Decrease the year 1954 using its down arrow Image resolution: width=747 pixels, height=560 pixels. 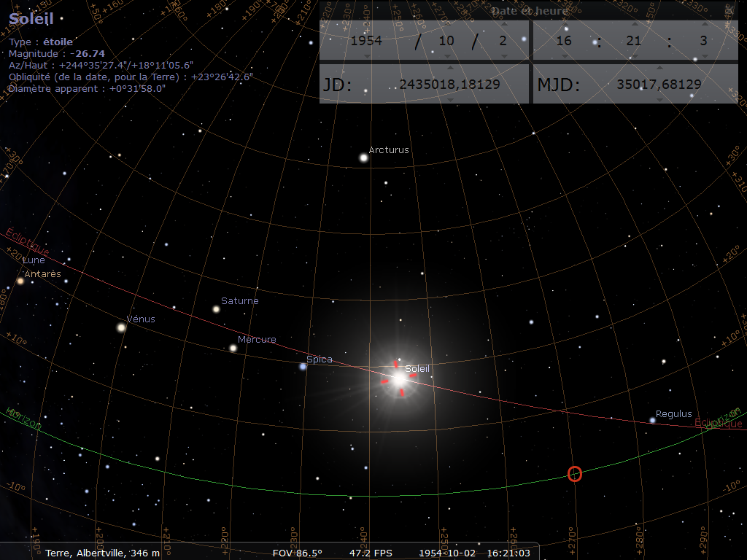tap(366, 56)
